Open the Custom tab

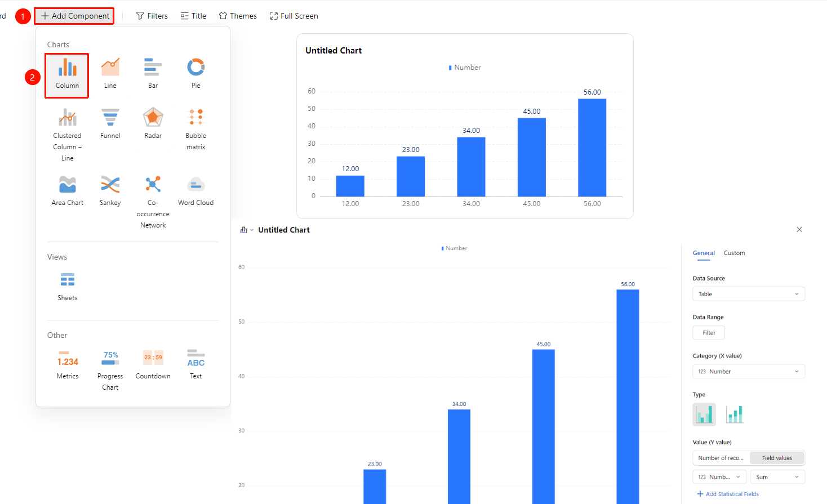pyautogui.click(x=734, y=253)
